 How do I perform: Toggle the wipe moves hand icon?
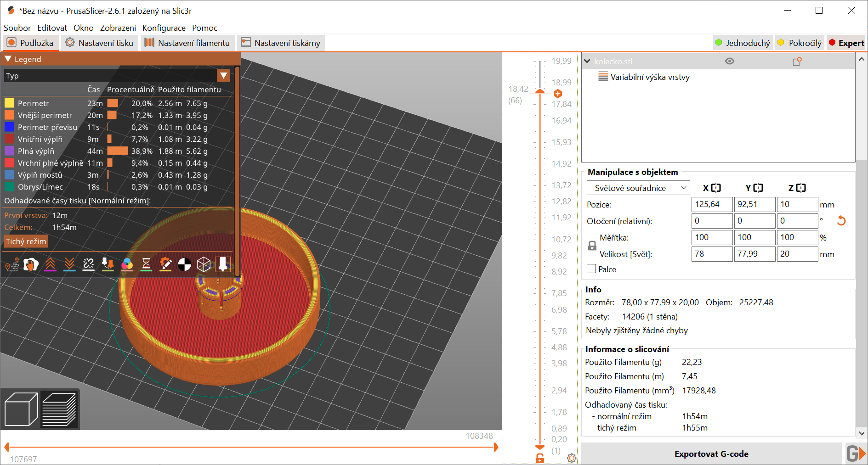click(x=31, y=264)
